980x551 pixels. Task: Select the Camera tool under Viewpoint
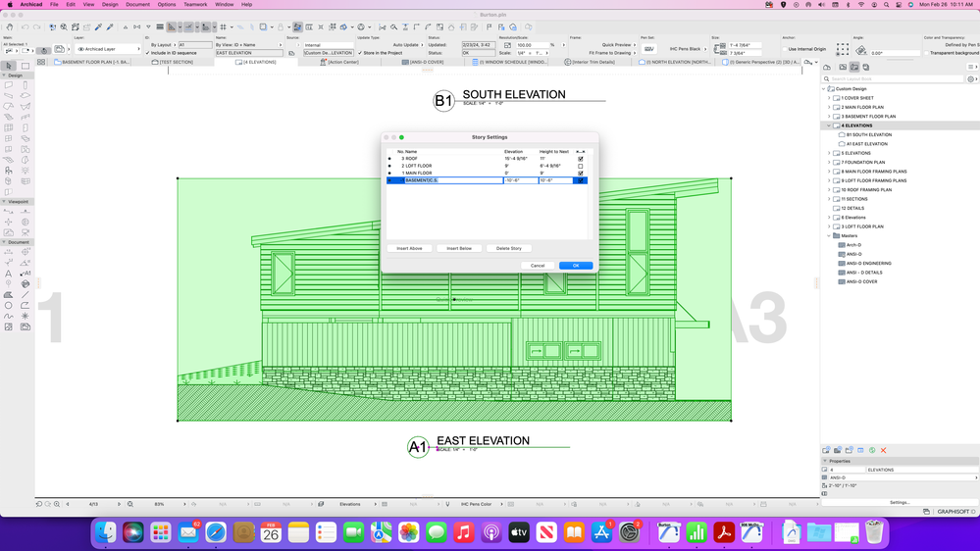(25, 232)
